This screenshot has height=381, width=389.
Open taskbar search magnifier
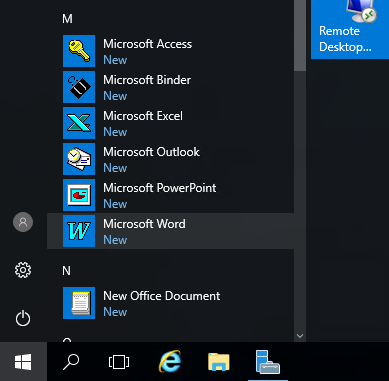point(71,362)
